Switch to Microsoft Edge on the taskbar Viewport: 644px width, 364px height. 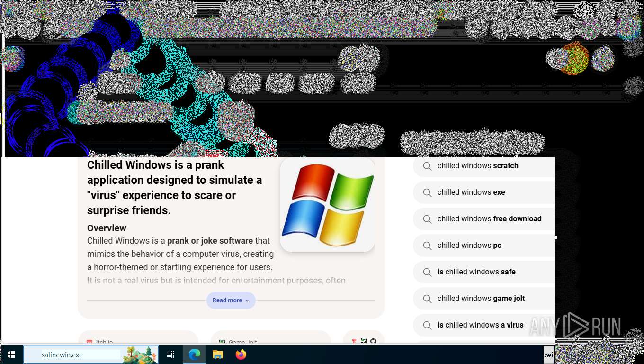coord(194,355)
